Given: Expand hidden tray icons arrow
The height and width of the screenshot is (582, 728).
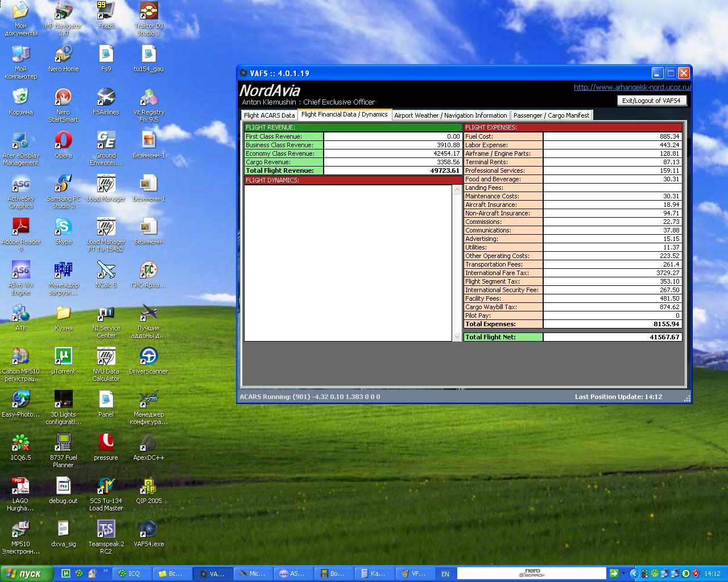Looking at the screenshot, I should click(634, 574).
